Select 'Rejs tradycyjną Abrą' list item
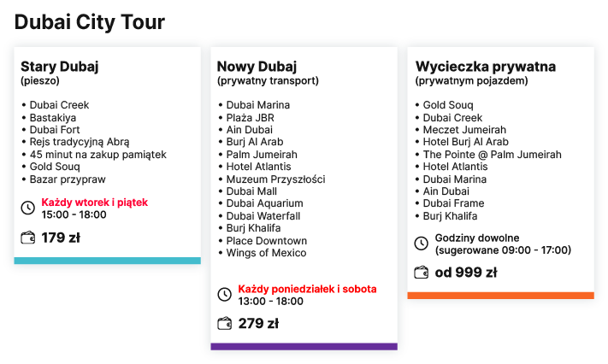The height and width of the screenshot is (364, 608). 80,142
